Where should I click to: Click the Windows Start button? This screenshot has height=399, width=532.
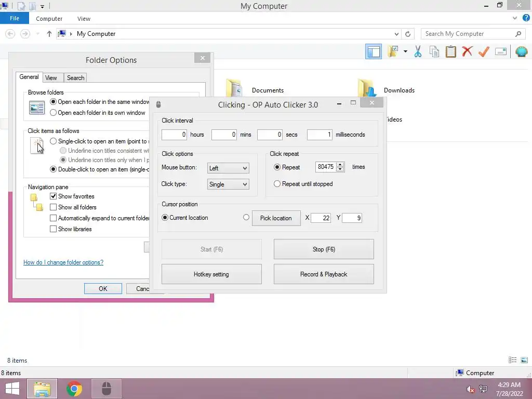pos(12,389)
